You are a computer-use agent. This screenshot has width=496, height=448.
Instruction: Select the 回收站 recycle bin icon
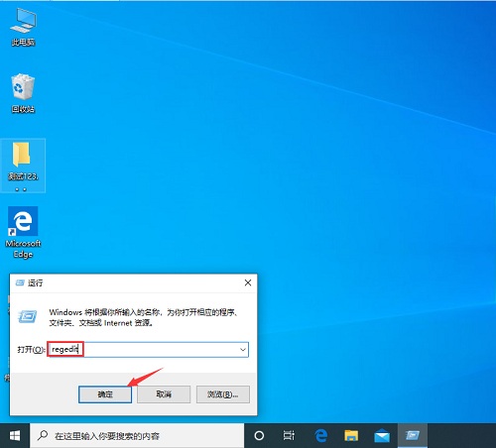[x=23, y=93]
